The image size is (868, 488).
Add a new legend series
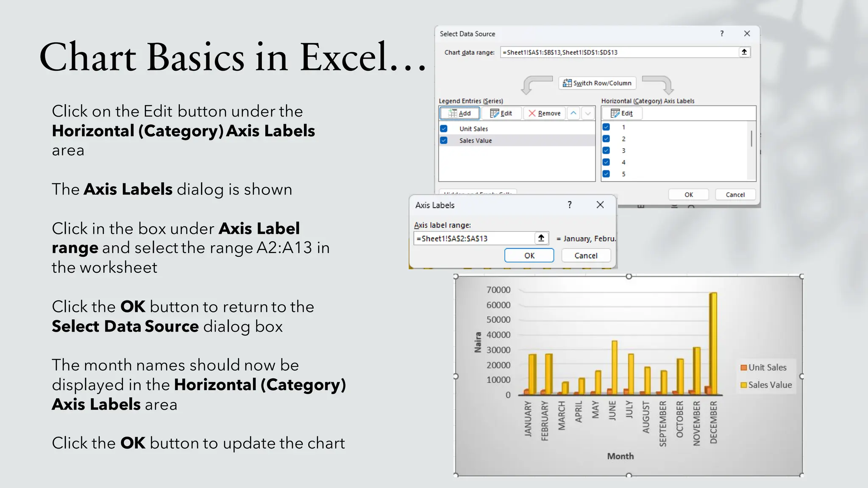460,113
